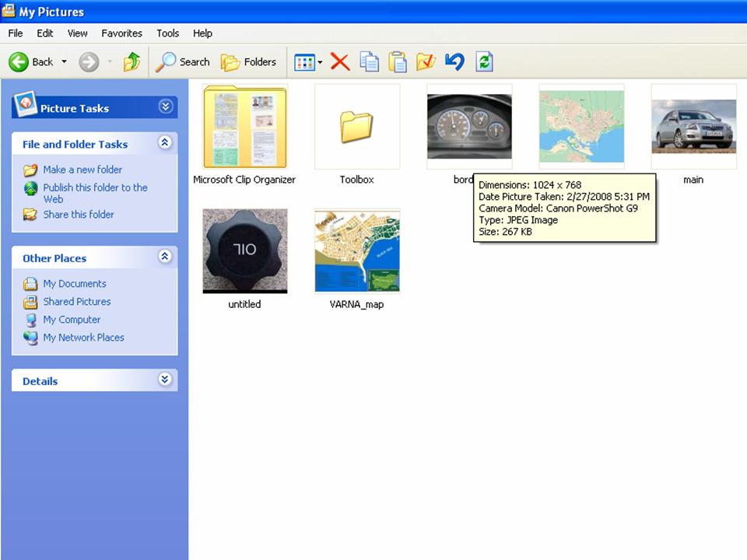747x560 pixels.
Task: Open the Edit menu
Action: [45, 33]
